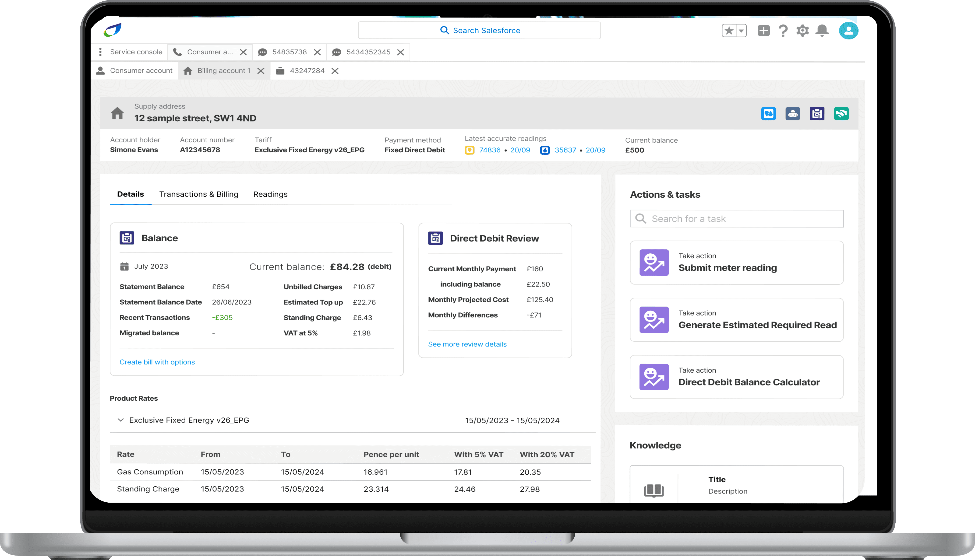Collapse Exclusive Fixed Energy v26_EPG rates section

click(120, 420)
